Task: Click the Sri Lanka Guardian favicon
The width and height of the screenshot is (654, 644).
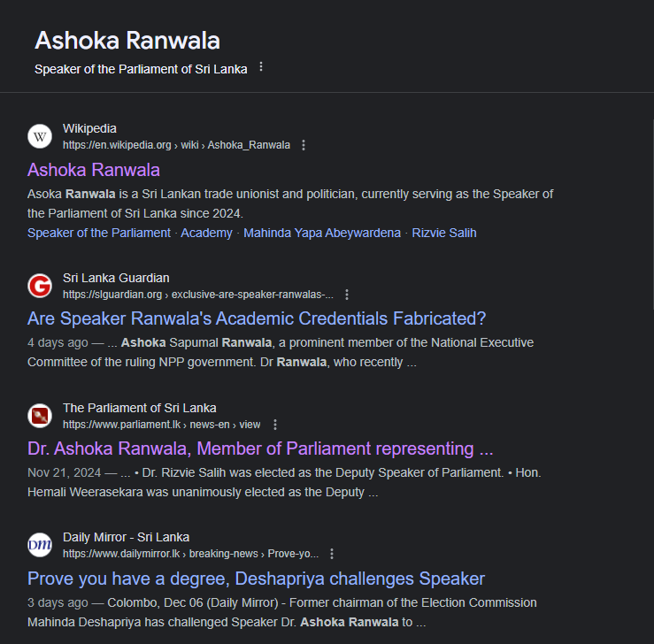Action: point(40,286)
